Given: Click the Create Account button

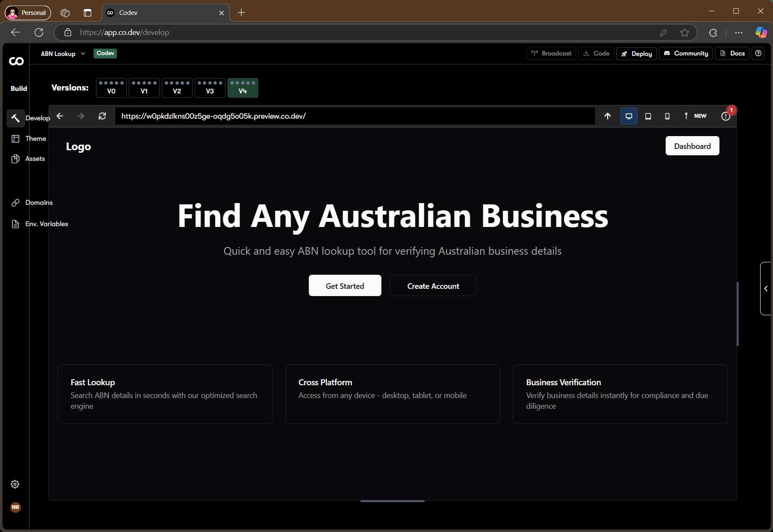Looking at the screenshot, I should coord(433,285).
